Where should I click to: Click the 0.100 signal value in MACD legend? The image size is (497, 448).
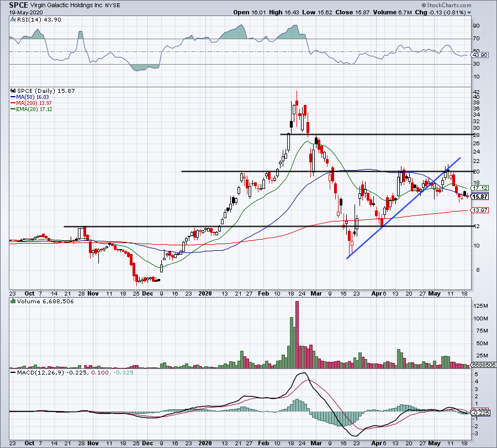click(x=100, y=372)
